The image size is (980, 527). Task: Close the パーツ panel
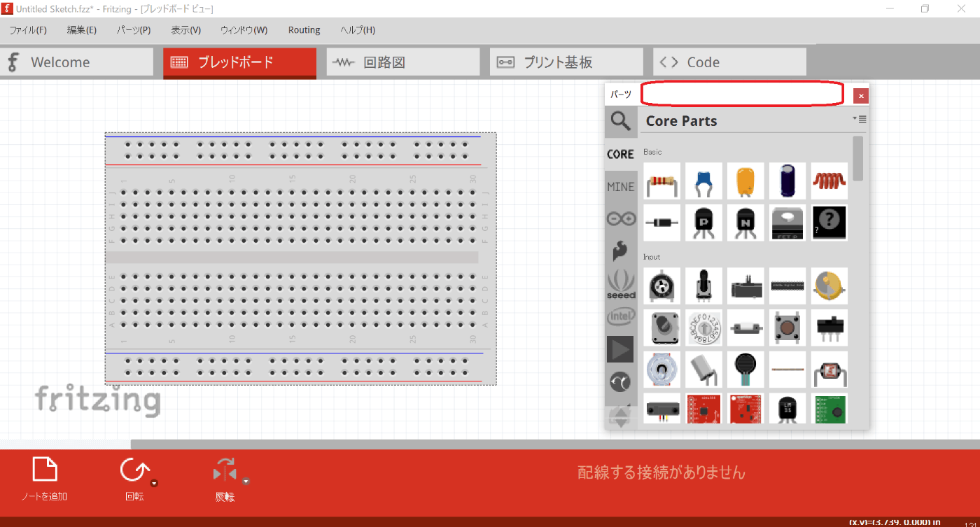861,96
